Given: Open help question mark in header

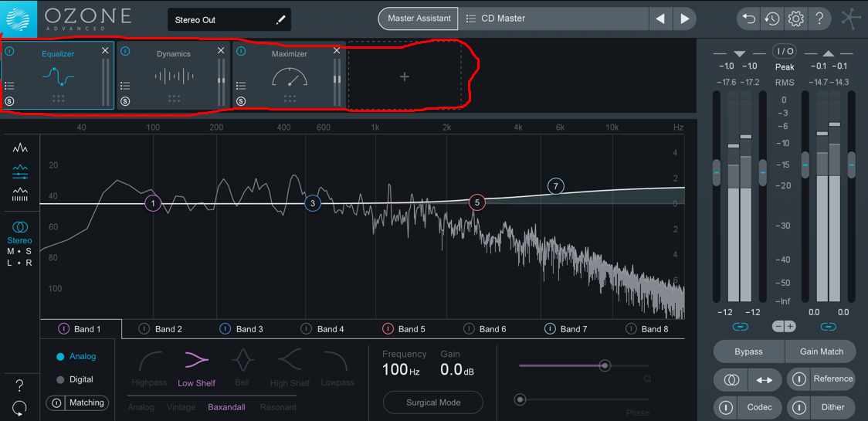Looking at the screenshot, I should click(819, 19).
